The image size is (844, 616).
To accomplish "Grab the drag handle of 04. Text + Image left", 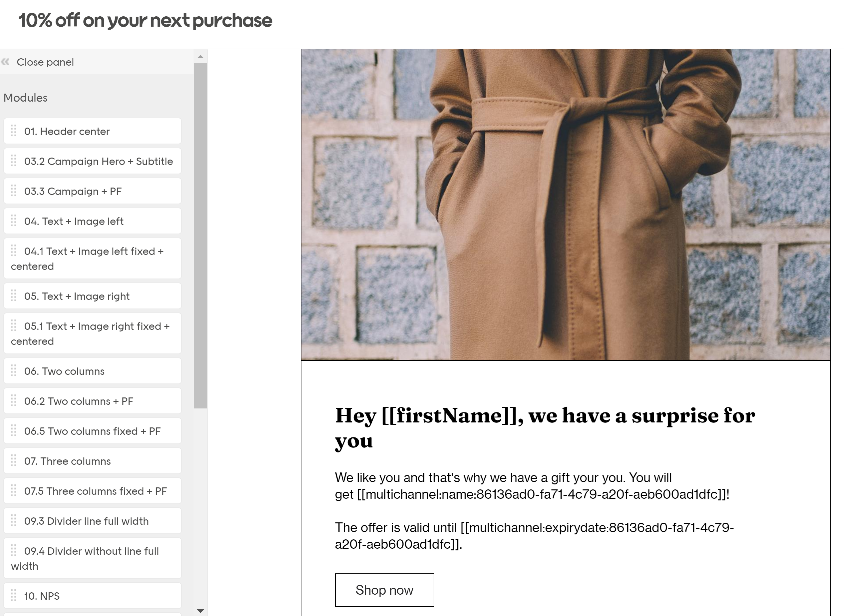I will 14,221.
